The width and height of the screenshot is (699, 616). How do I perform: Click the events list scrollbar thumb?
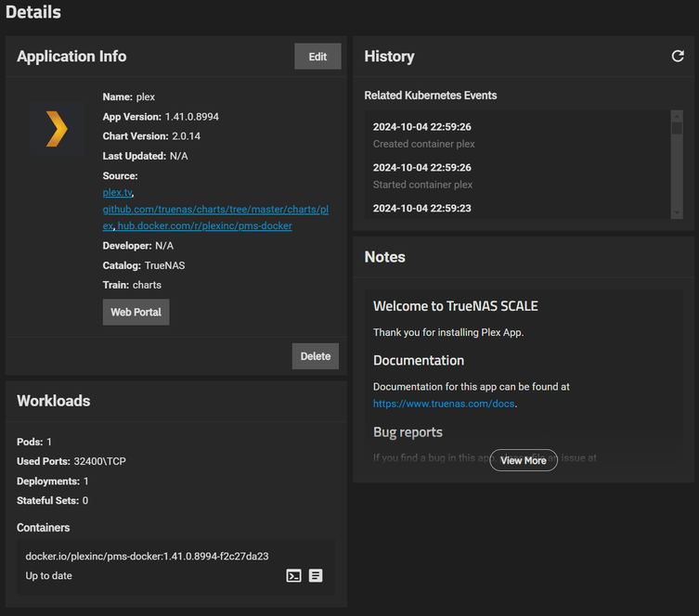point(677,127)
